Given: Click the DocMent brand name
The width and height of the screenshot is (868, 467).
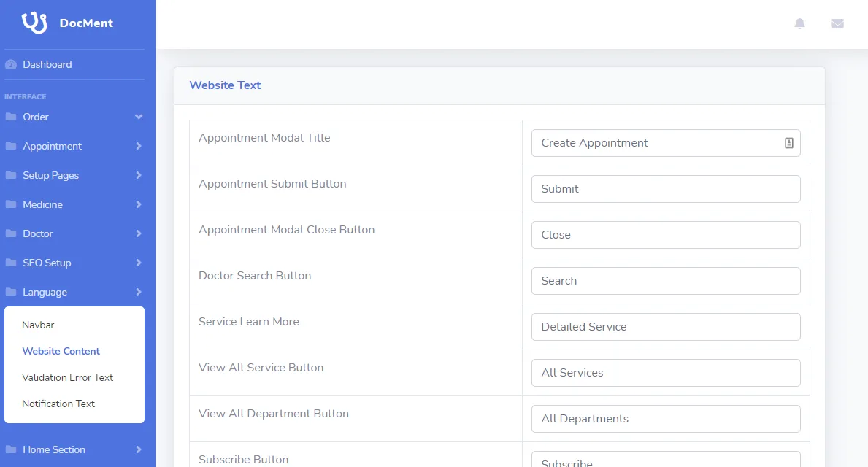Looking at the screenshot, I should point(86,23).
